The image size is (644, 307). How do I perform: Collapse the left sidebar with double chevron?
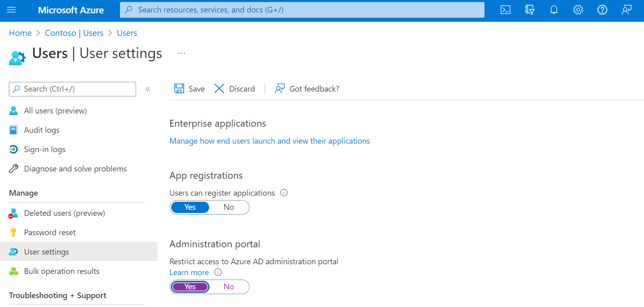(148, 89)
